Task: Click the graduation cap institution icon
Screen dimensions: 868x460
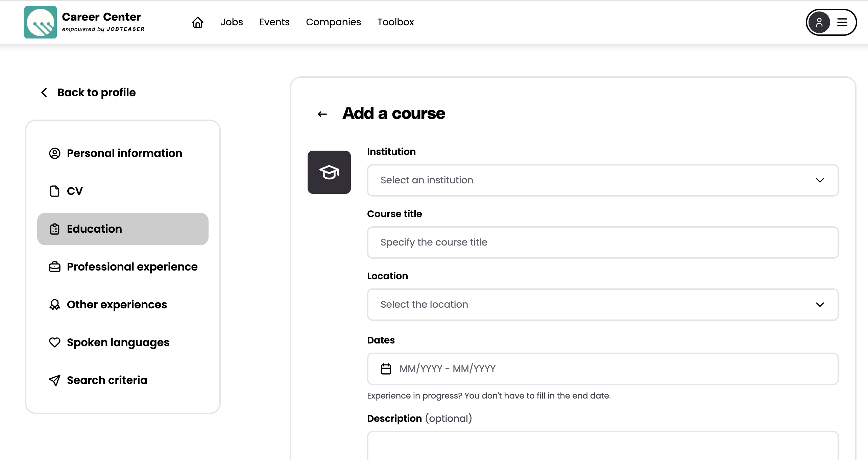Action: pos(329,172)
